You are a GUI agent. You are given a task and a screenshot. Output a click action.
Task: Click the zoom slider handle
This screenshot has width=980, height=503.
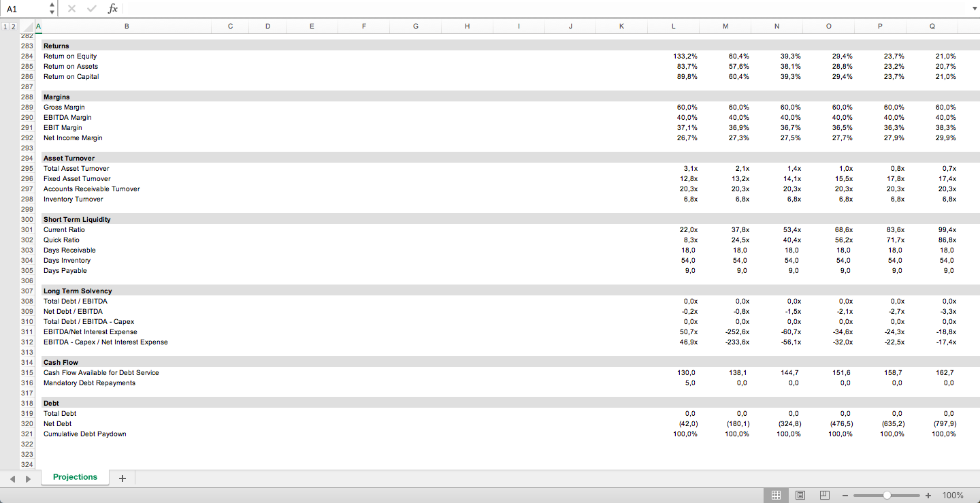(x=887, y=495)
